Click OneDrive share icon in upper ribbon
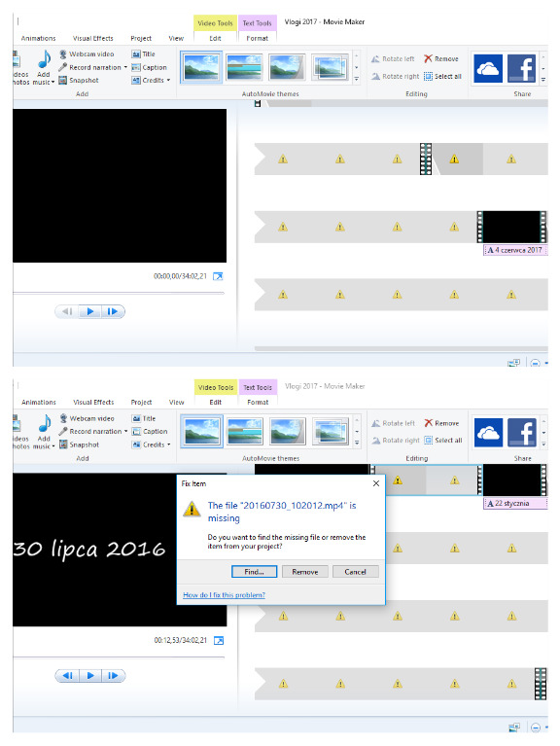 tap(487, 68)
